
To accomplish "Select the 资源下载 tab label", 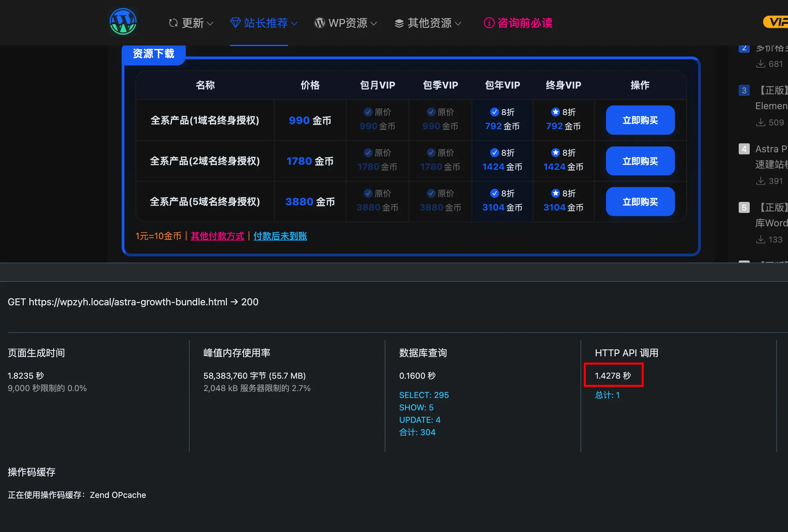I will [154, 54].
